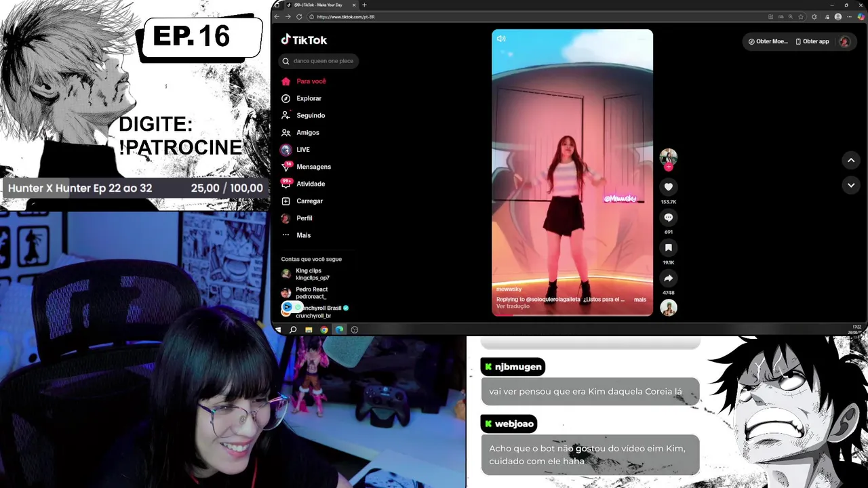Open Chrome from the taskbar
Image resolution: width=868 pixels, height=488 pixels.
324,329
